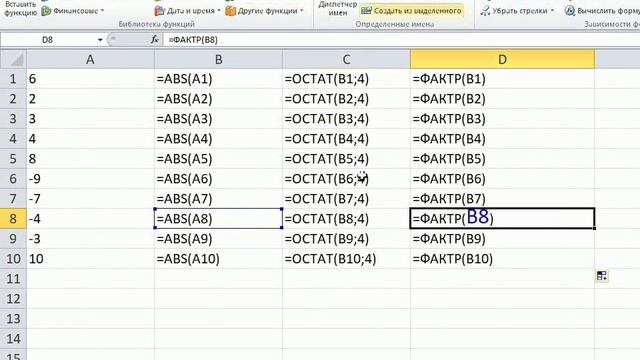Screen dimensions: 640x360
Task: Select highlighted row 8 header
Action: click(x=13, y=219)
